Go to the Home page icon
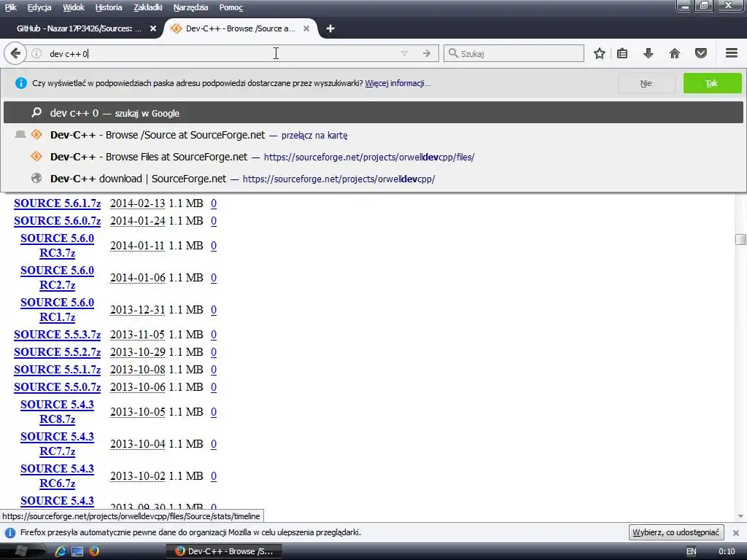This screenshot has height=560, width=747. point(674,53)
